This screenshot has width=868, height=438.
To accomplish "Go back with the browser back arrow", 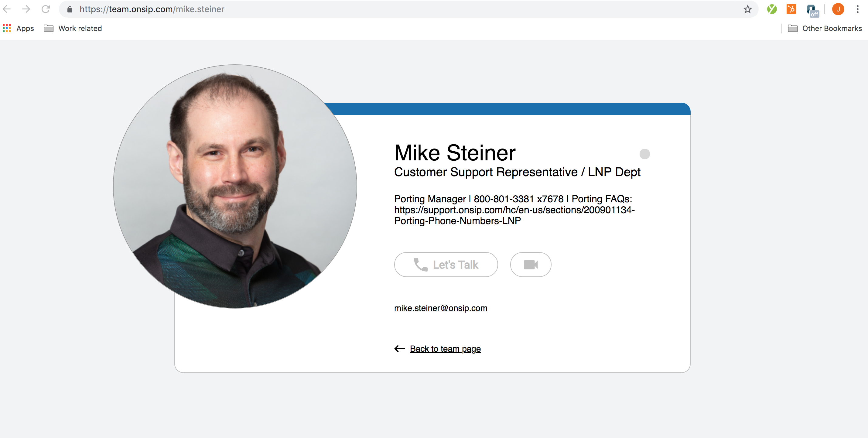I will pos(7,9).
